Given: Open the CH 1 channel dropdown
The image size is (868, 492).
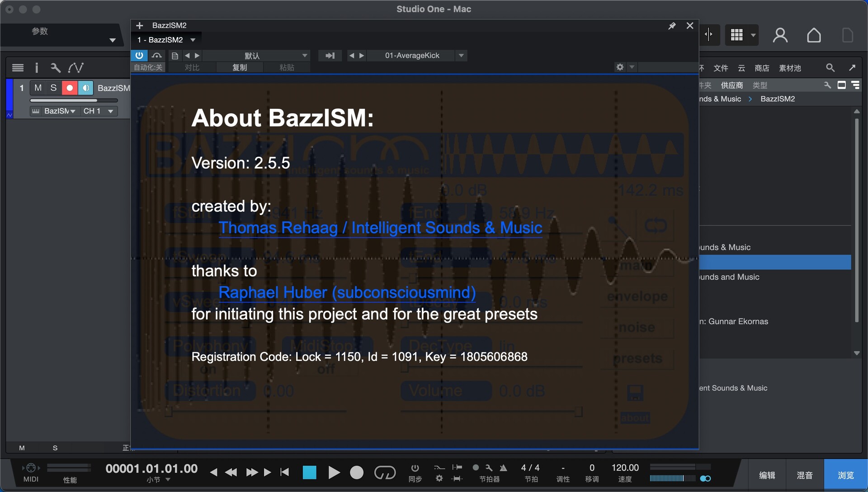Looking at the screenshot, I should 110,111.
